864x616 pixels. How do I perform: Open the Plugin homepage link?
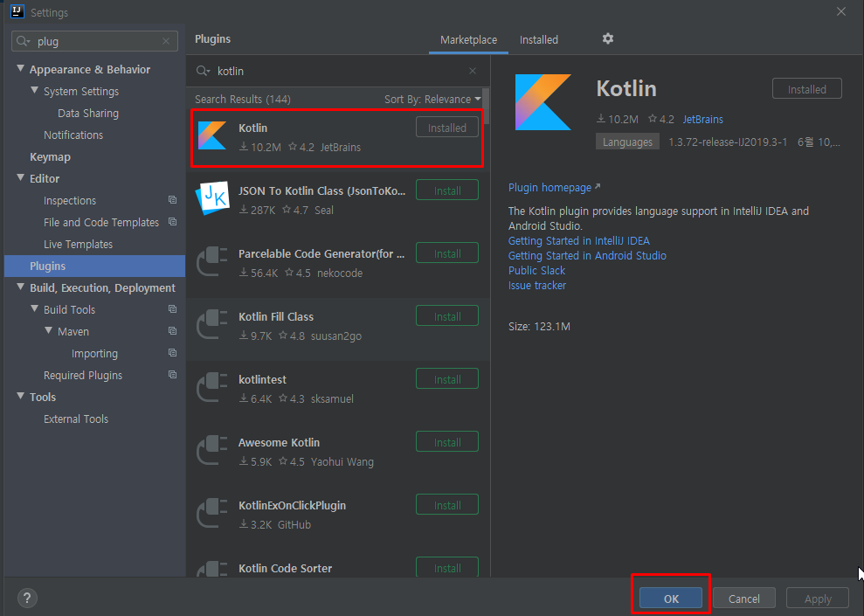554,187
